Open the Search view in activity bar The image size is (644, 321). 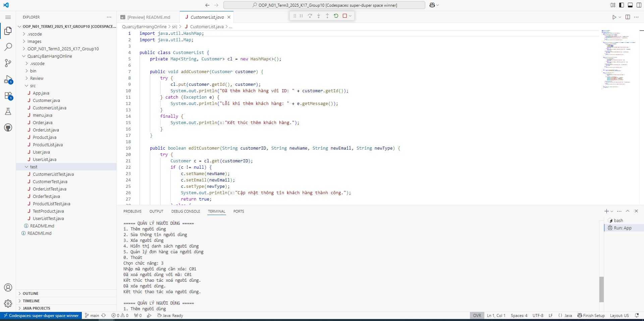(8, 47)
